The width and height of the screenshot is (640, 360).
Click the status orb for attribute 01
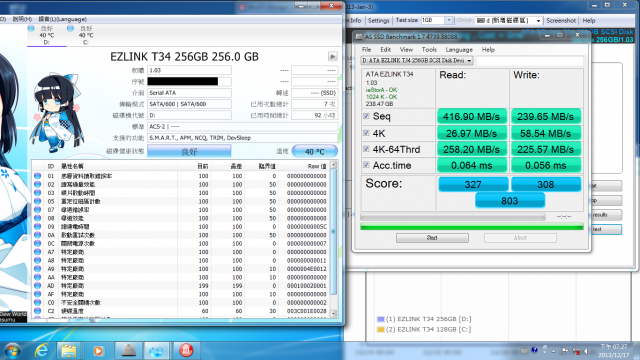coord(38,176)
